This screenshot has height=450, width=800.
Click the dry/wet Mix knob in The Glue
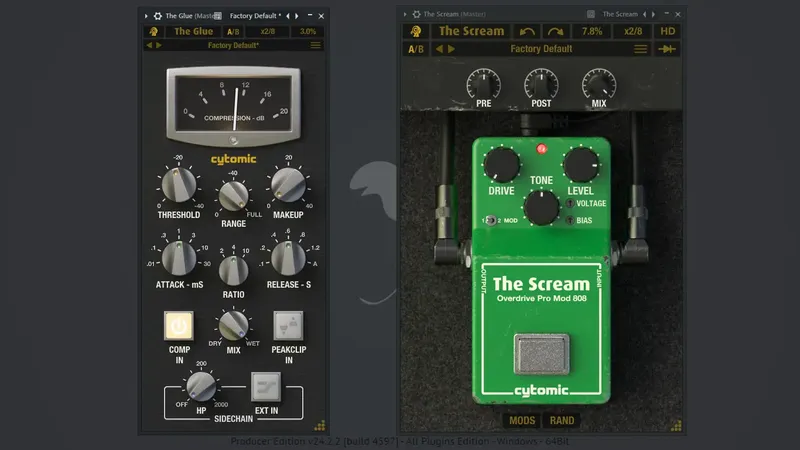coord(233,326)
